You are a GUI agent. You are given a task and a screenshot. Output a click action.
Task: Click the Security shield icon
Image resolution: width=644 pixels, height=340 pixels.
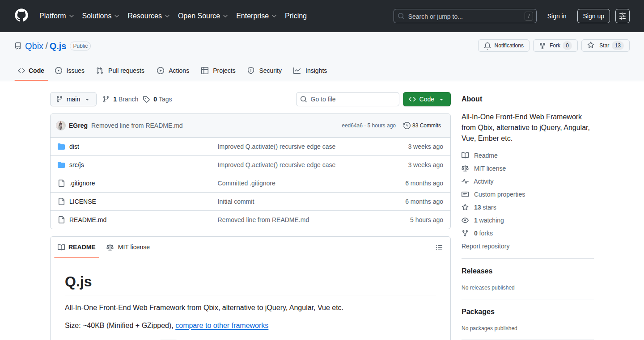[x=251, y=71]
